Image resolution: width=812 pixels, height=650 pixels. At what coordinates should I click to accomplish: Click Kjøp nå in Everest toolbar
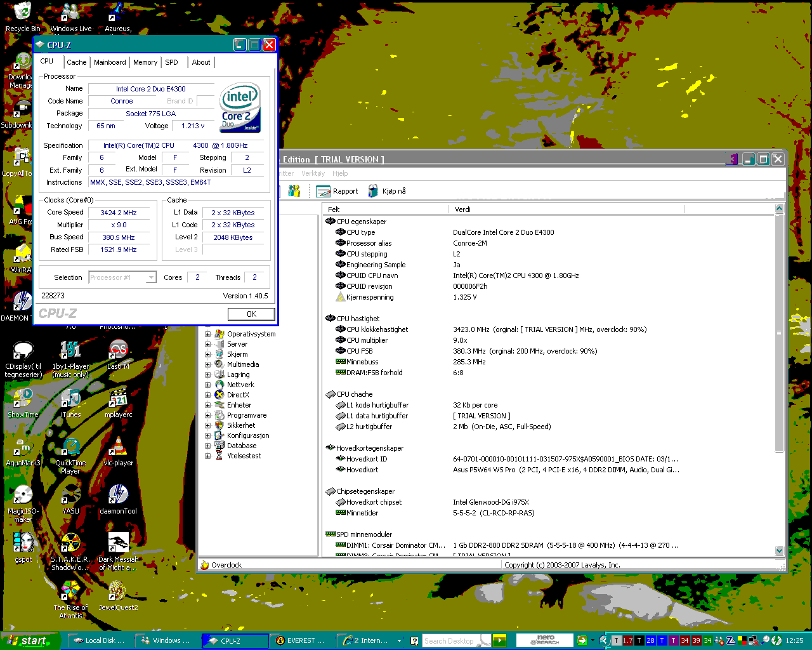pyautogui.click(x=387, y=191)
